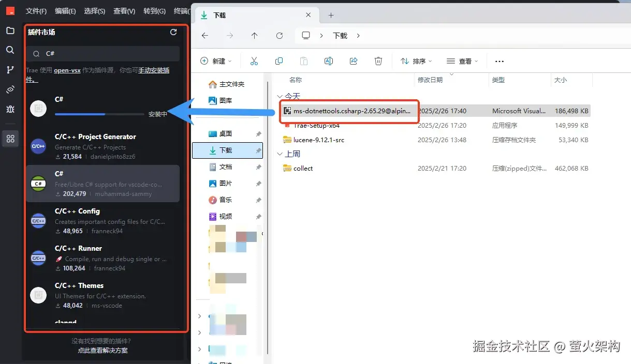This screenshot has height=364, width=631.
Task: Open the more options ellipsis in Explorer toolbar
Action: (500, 61)
